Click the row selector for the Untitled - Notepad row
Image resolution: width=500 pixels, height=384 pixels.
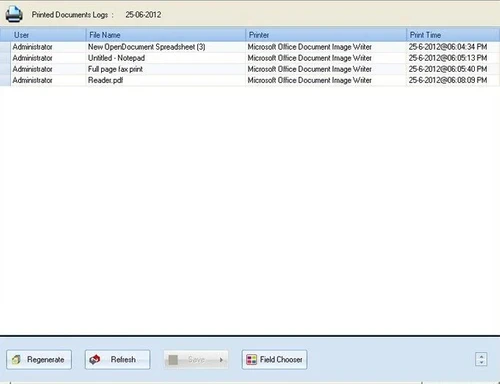5,58
